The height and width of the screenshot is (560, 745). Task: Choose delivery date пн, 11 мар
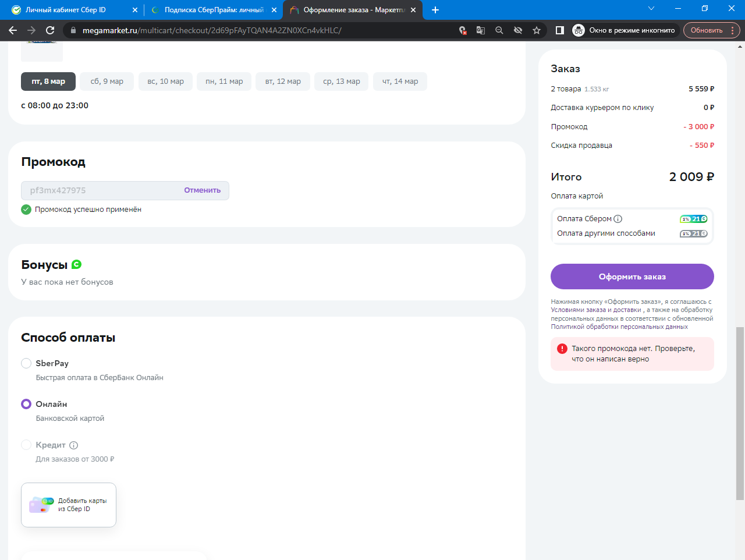pyautogui.click(x=224, y=81)
